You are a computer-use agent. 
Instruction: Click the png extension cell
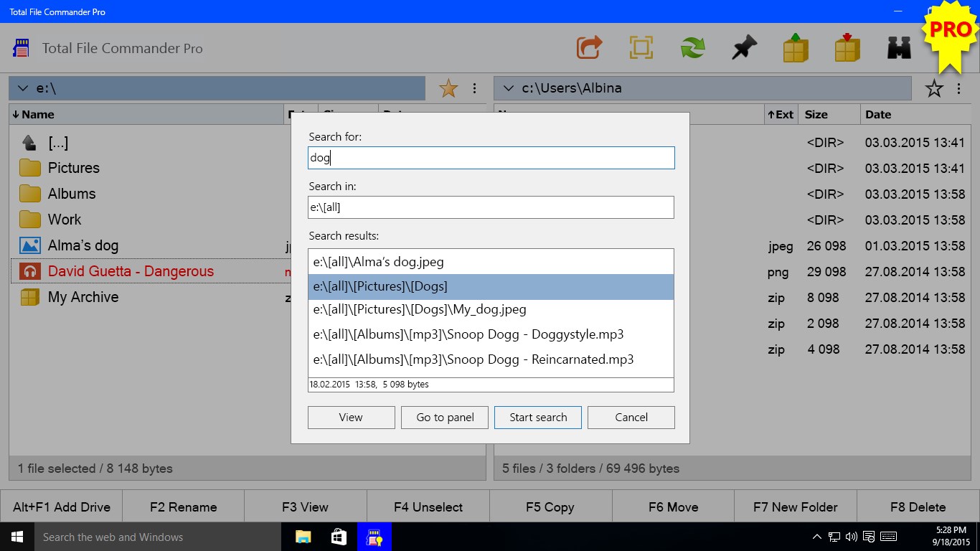pyautogui.click(x=778, y=273)
